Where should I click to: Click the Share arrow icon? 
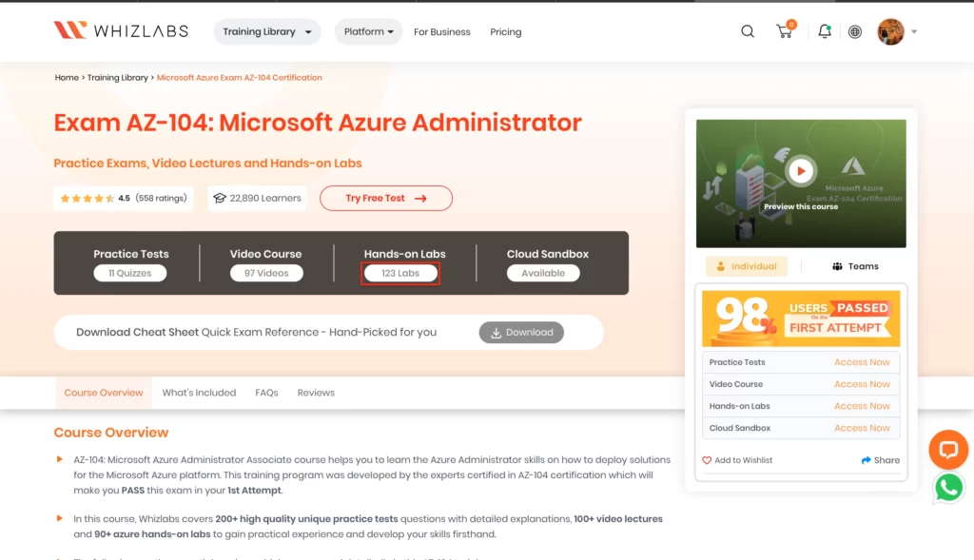866,460
